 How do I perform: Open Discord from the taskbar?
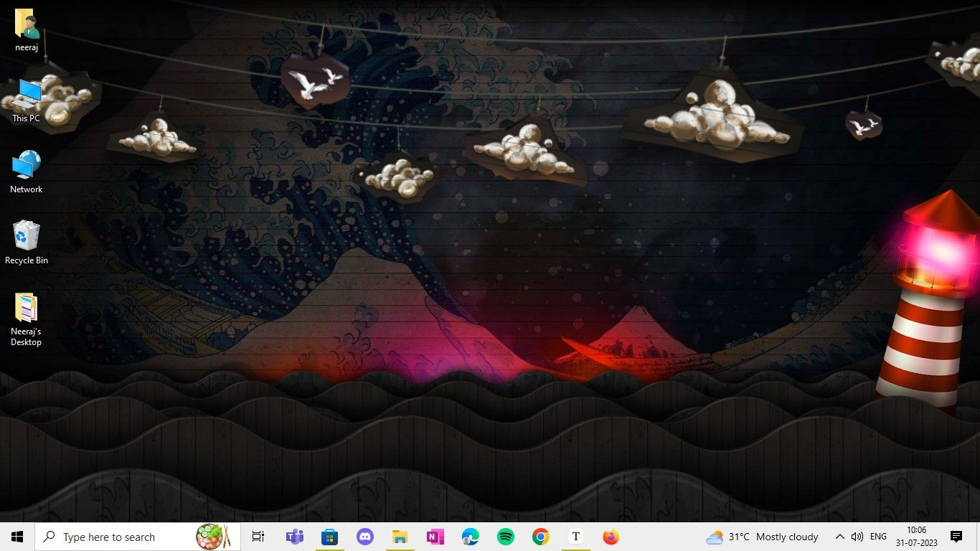point(364,537)
